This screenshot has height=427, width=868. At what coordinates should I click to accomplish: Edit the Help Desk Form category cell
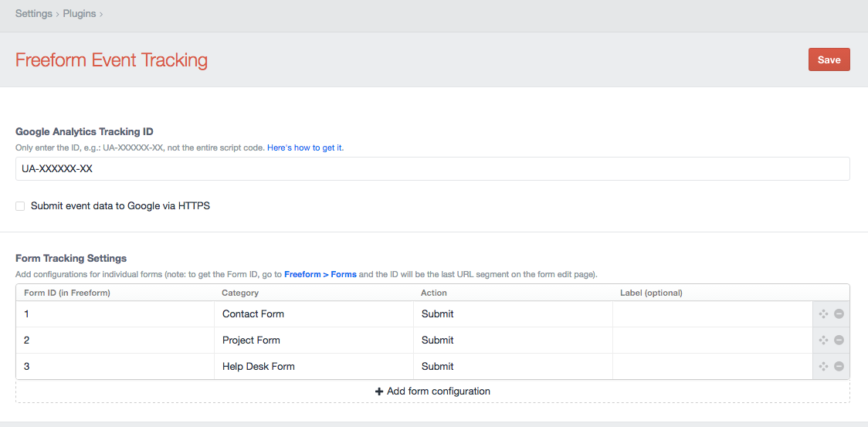tap(313, 367)
